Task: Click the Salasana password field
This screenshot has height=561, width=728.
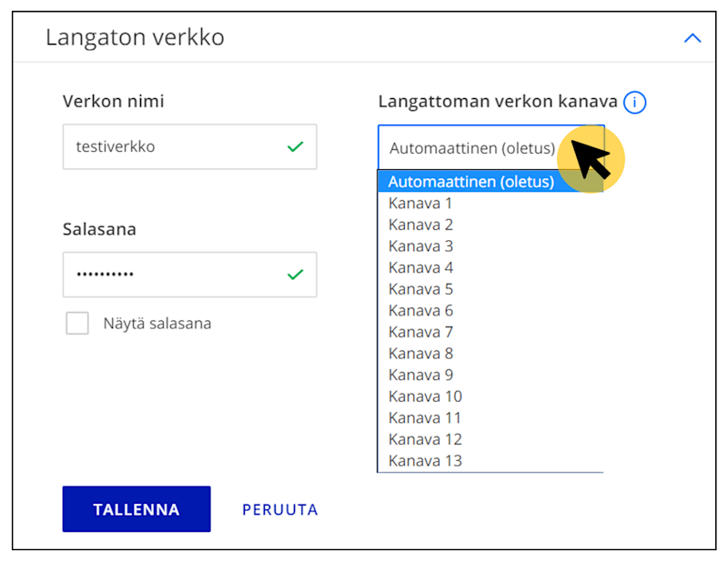Action: [x=164, y=275]
